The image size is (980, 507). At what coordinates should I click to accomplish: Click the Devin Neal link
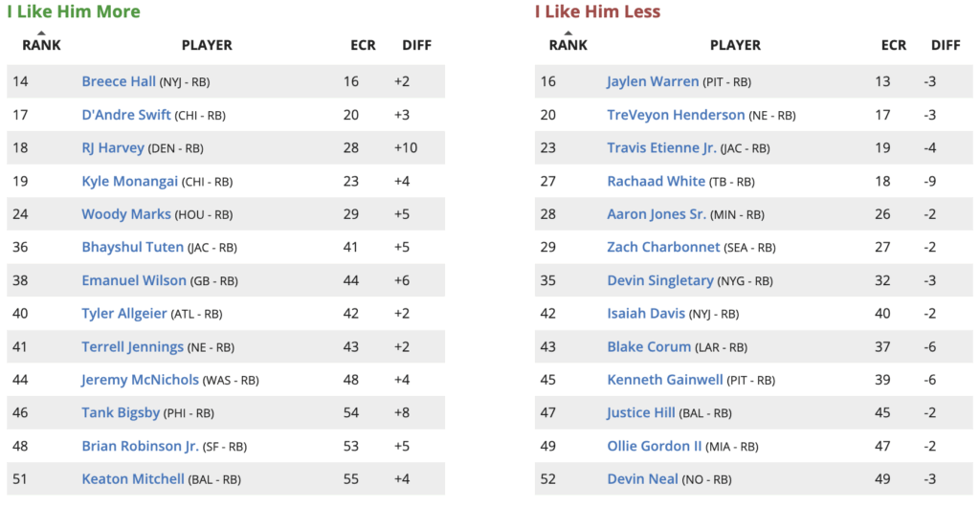(x=642, y=479)
